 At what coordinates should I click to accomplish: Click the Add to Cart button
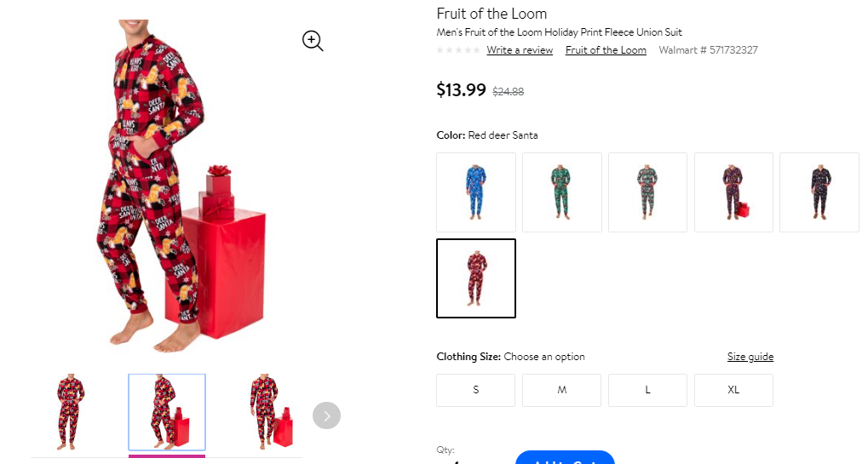coord(565,457)
